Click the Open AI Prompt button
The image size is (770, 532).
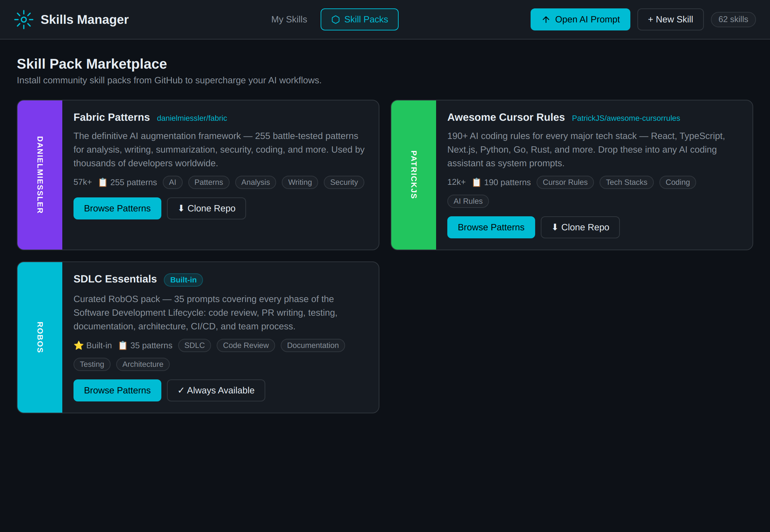(580, 20)
